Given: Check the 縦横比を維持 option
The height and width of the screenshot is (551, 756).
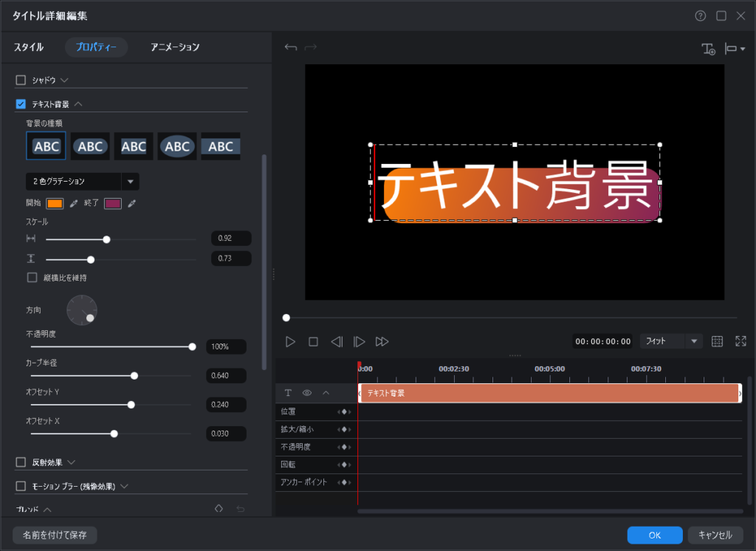Looking at the screenshot, I should (32, 278).
